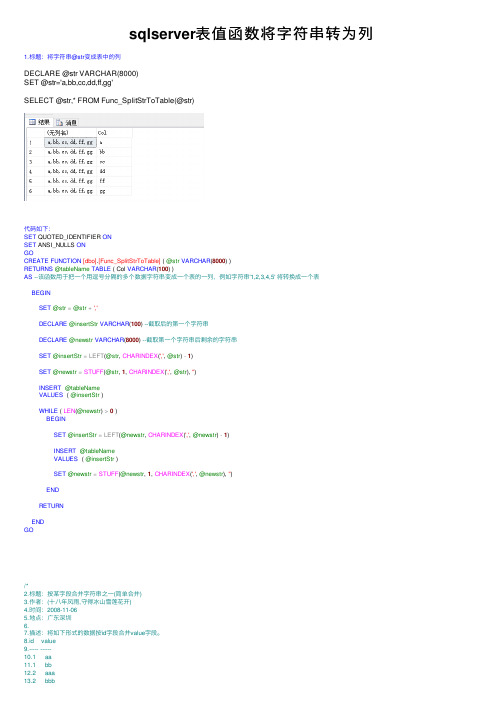This screenshot has width=504, height=713.
Task: Select row number 3 in results grid
Action: point(30,162)
